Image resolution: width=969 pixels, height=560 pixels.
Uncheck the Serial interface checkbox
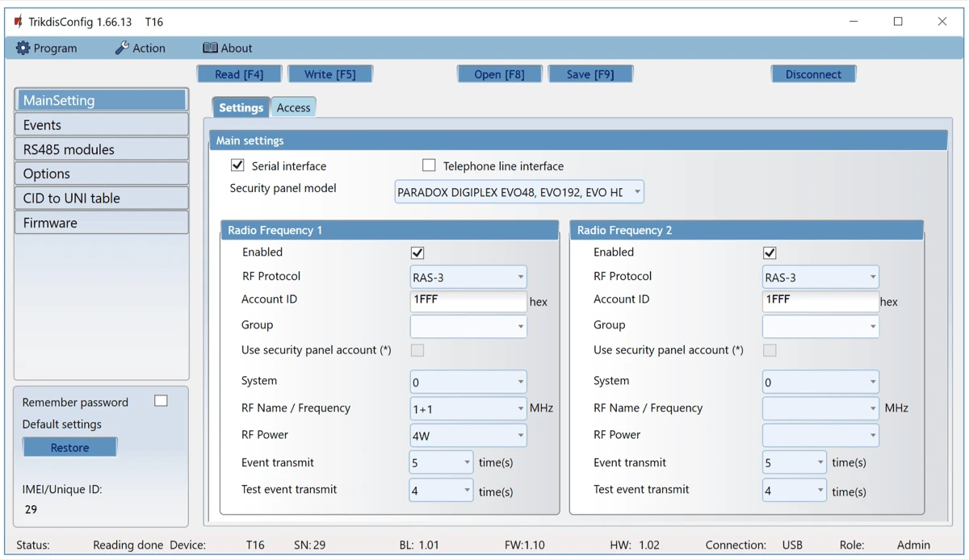point(237,165)
